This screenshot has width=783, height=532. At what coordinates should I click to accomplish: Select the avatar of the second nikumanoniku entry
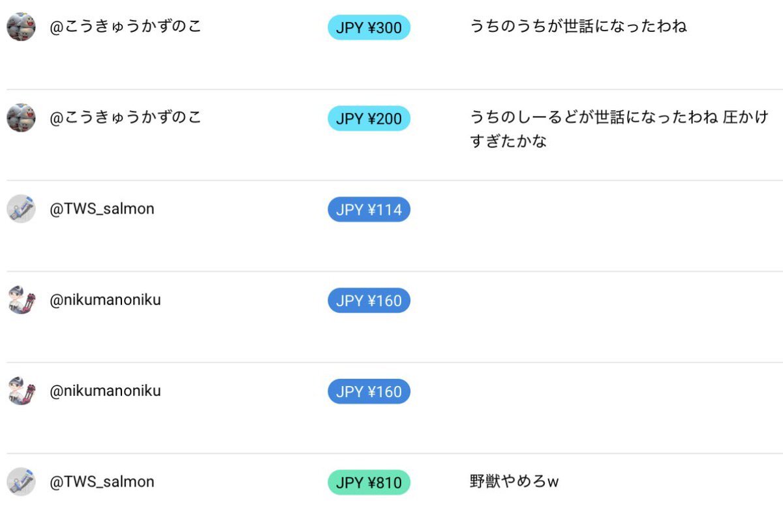[21, 391]
